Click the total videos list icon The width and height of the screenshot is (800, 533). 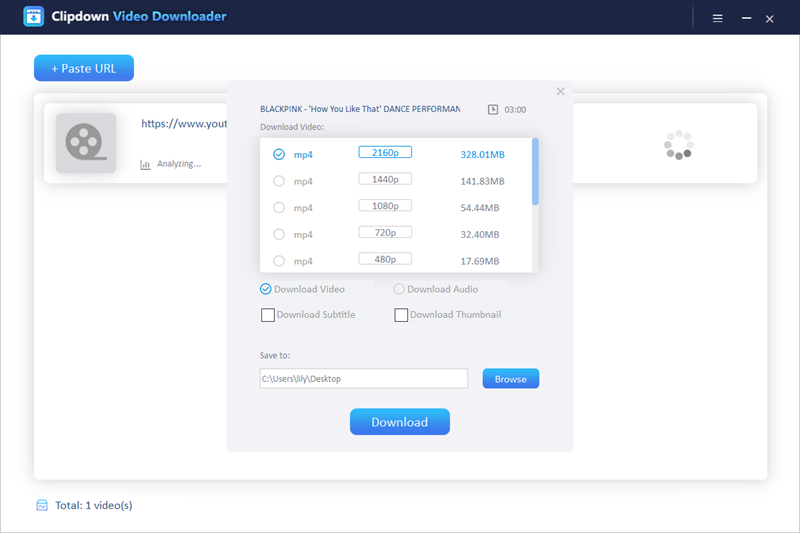pos(42,505)
